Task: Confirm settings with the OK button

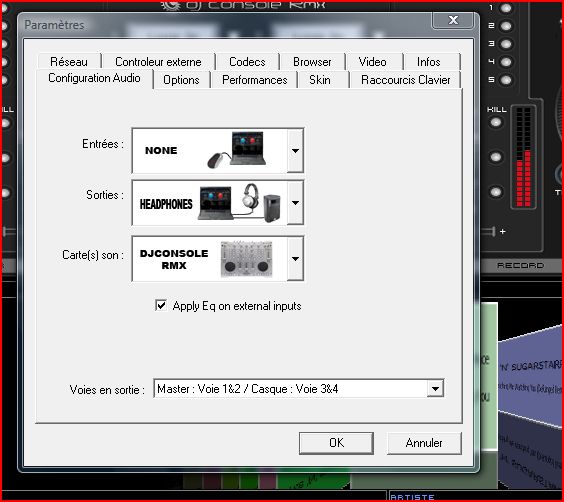Action: pyautogui.click(x=336, y=443)
